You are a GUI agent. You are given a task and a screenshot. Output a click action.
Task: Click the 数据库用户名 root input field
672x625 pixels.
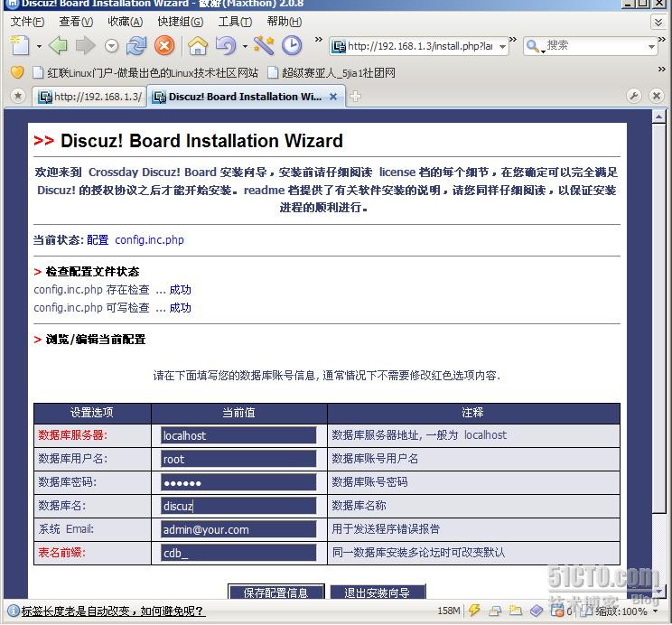tap(238, 459)
